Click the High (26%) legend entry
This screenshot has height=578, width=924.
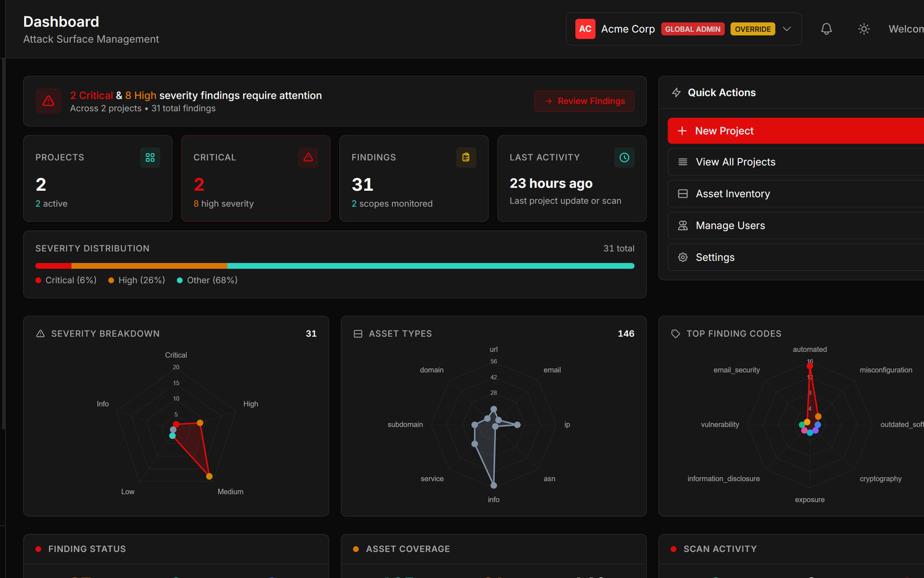[x=137, y=280]
